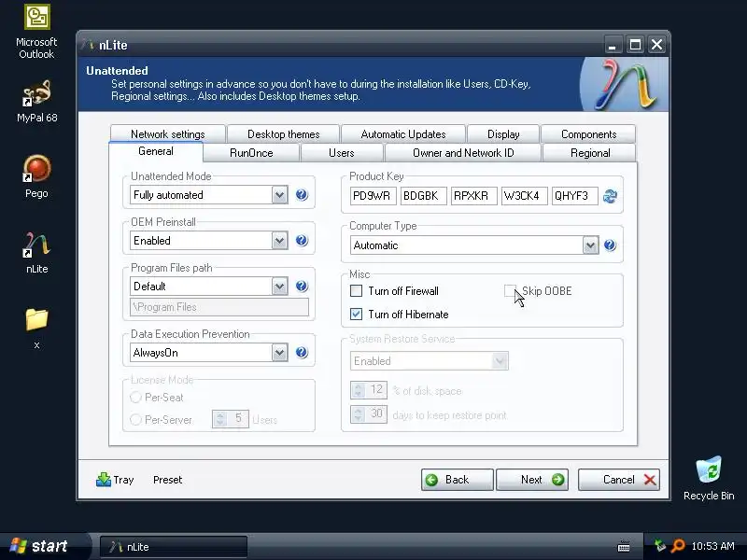Switch to the Automatic Updates tab
Image resolution: width=747 pixels, height=560 pixels.
click(x=403, y=134)
